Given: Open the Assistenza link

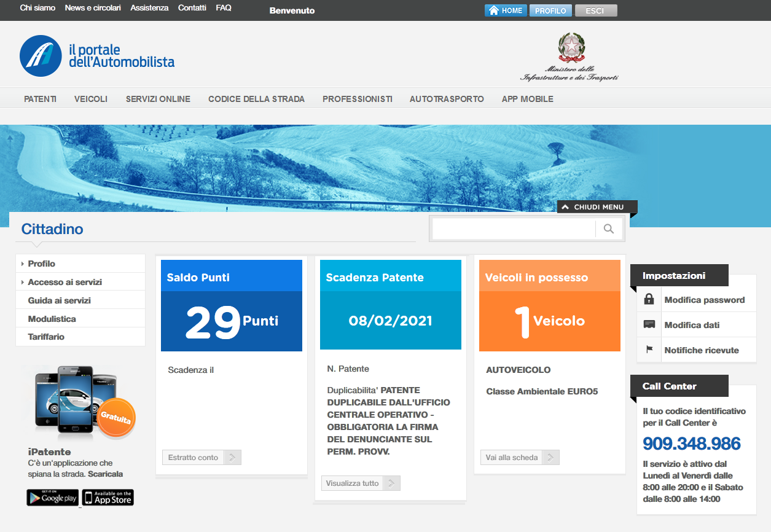Looking at the screenshot, I should coord(149,8).
